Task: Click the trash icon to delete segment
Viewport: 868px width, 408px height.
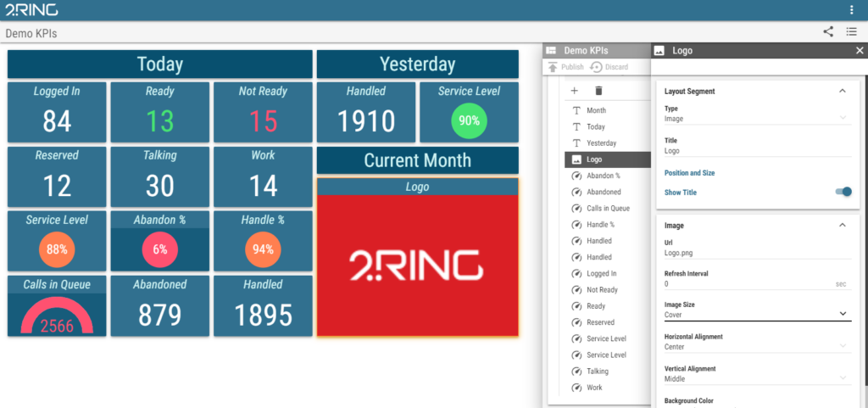Action: (x=598, y=91)
